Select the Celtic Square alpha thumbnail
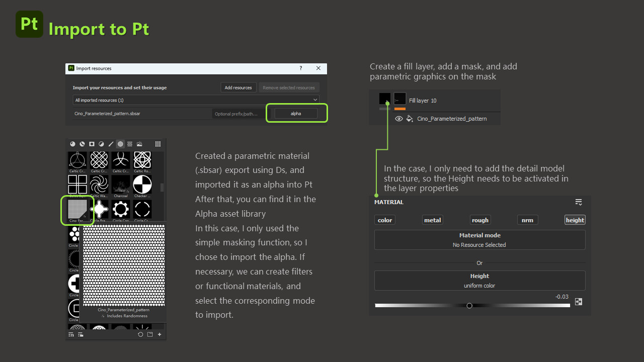 (77, 185)
